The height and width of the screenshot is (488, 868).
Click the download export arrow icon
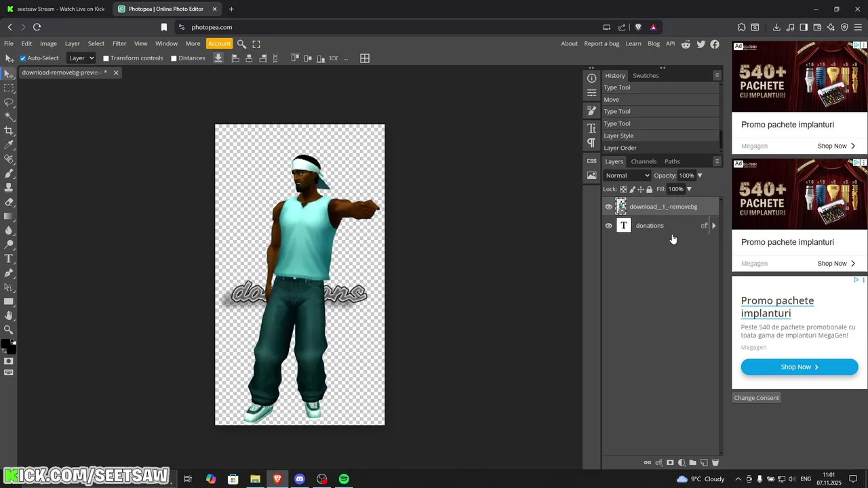pos(218,58)
